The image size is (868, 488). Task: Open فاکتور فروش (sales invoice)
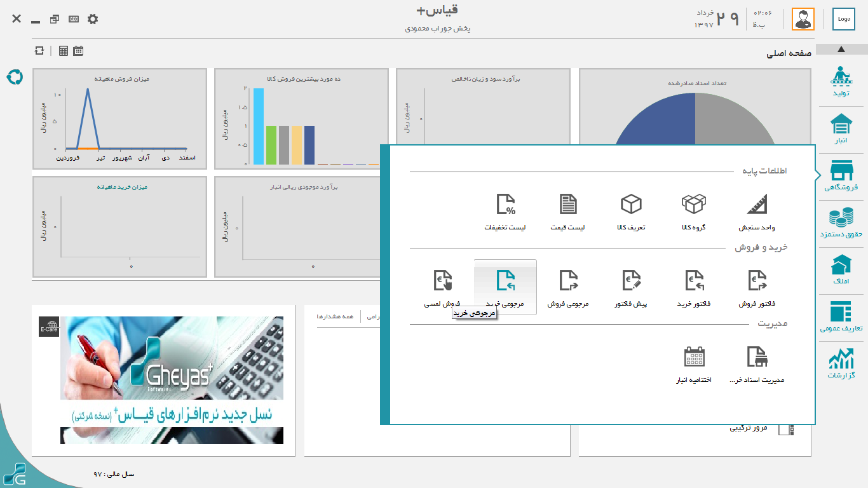pyautogui.click(x=757, y=288)
